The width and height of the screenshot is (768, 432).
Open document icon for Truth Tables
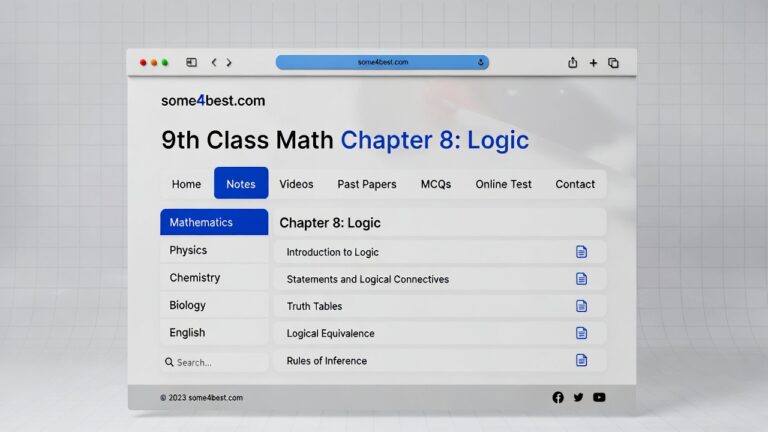click(581, 306)
